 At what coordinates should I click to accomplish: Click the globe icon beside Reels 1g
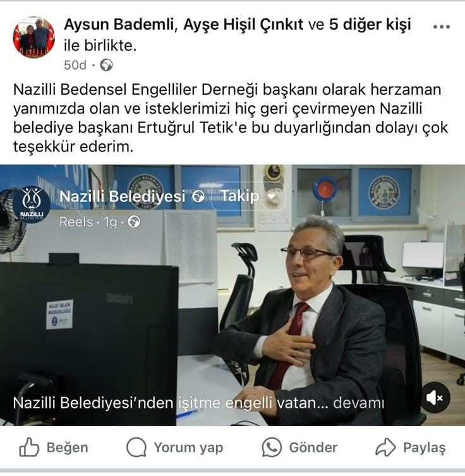click(x=134, y=222)
